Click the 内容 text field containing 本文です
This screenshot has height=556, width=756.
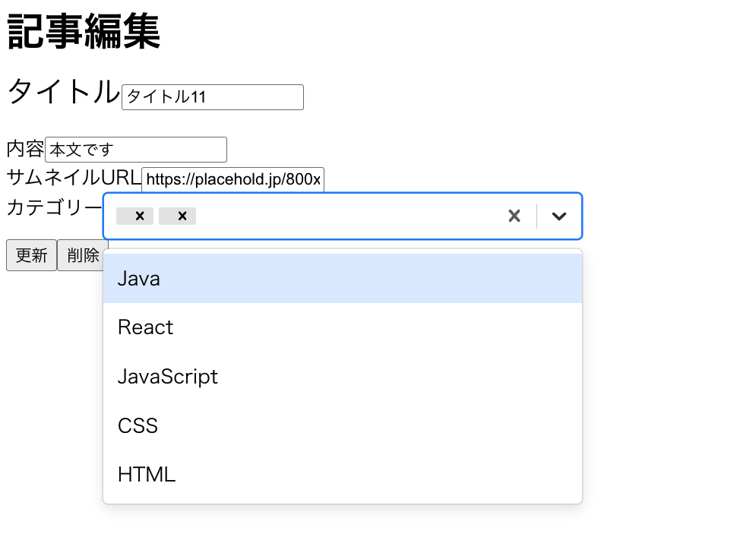point(135,149)
